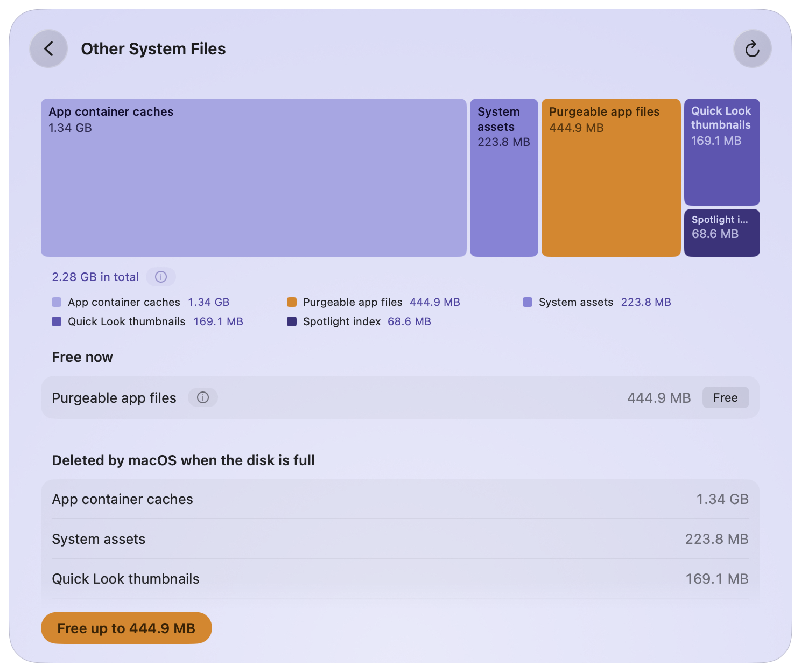801x672 pixels.
Task: Click Deleted by macOS when disk is full heading
Action: click(x=183, y=460)
